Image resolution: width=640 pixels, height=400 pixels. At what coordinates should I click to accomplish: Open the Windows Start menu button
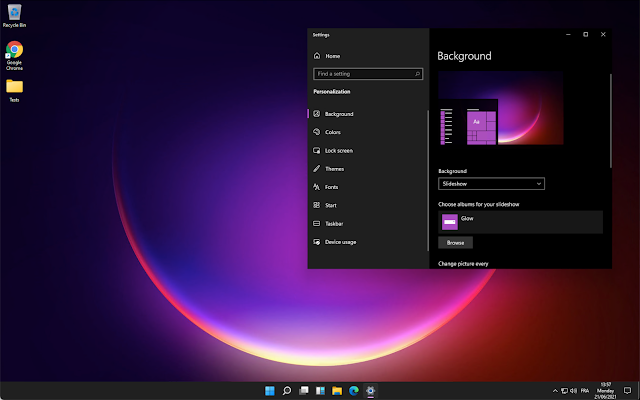tap(270, 391)
